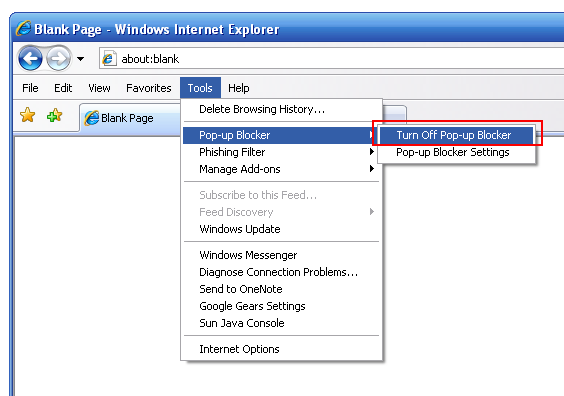Select the Blank Page tab
The width and height of the screenshot is (564, 396).
tap(129, 118)
